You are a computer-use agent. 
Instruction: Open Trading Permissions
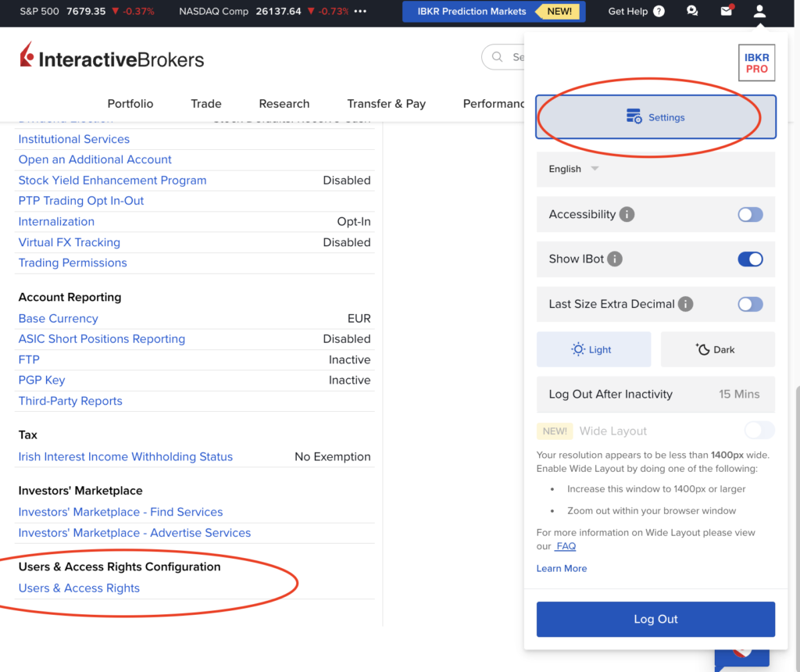coord(73,263)
